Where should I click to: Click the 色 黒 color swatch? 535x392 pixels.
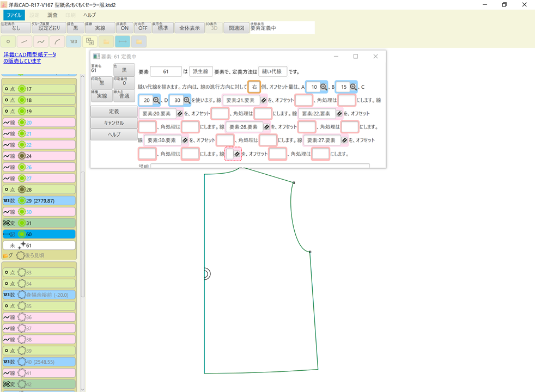pyautogui.click(x=124, y=70)
